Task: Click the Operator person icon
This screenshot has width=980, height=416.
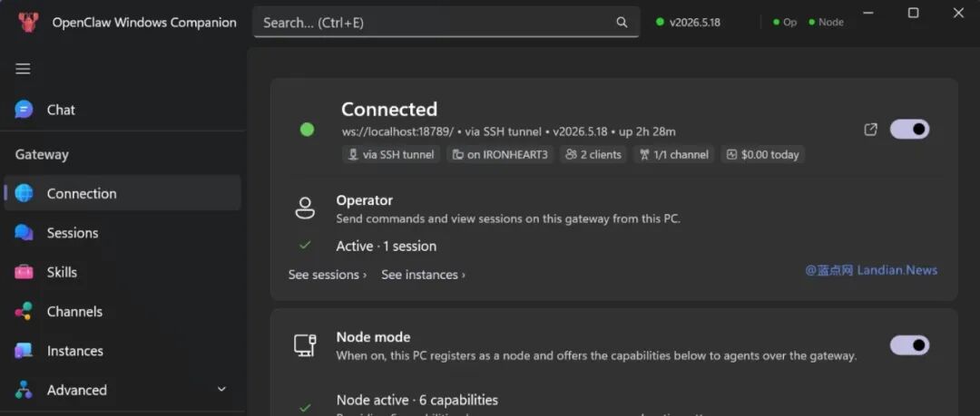Action: 305,208
